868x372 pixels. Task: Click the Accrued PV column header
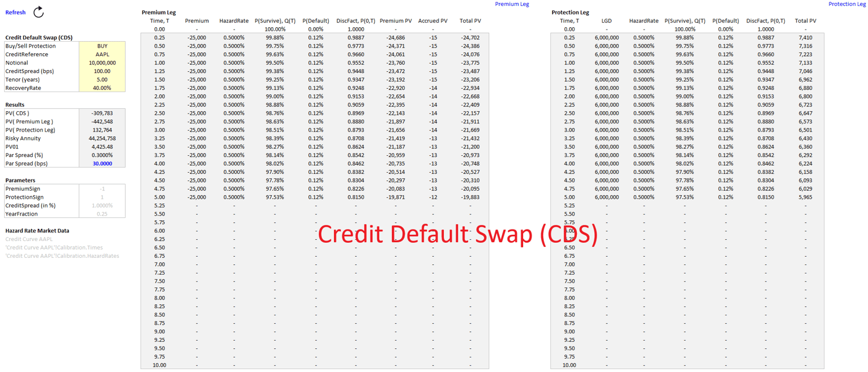coord(433,21)
